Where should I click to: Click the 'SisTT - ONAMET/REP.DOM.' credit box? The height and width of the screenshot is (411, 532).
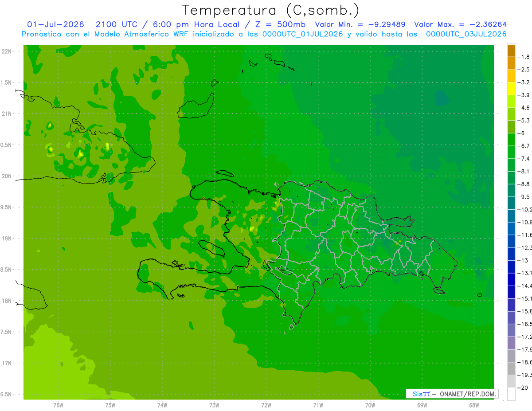pyautogui.click(x=452, y=394)
